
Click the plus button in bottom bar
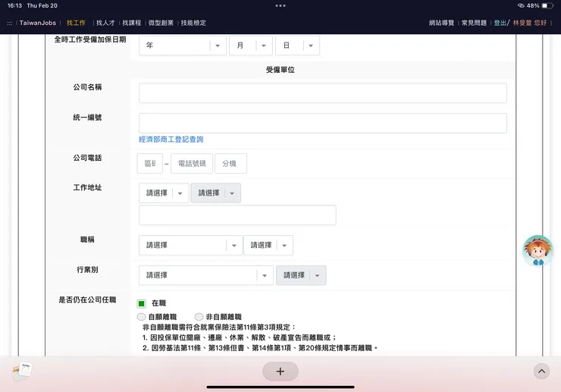click(280, 372)
